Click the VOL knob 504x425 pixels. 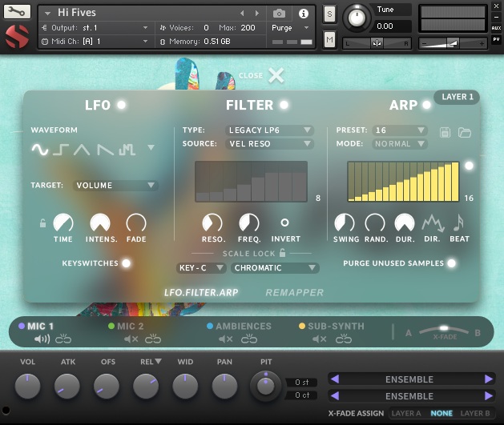(27, 386)
